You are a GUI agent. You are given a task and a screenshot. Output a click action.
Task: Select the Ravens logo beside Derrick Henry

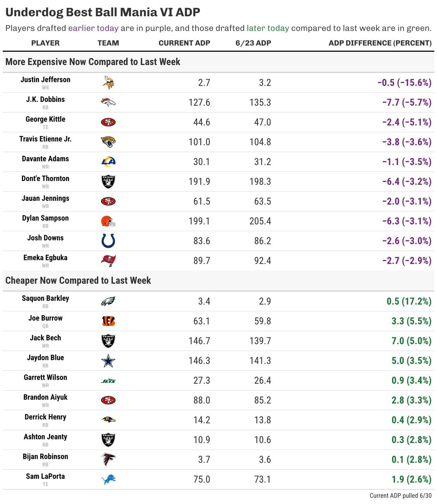click(108, 420)
